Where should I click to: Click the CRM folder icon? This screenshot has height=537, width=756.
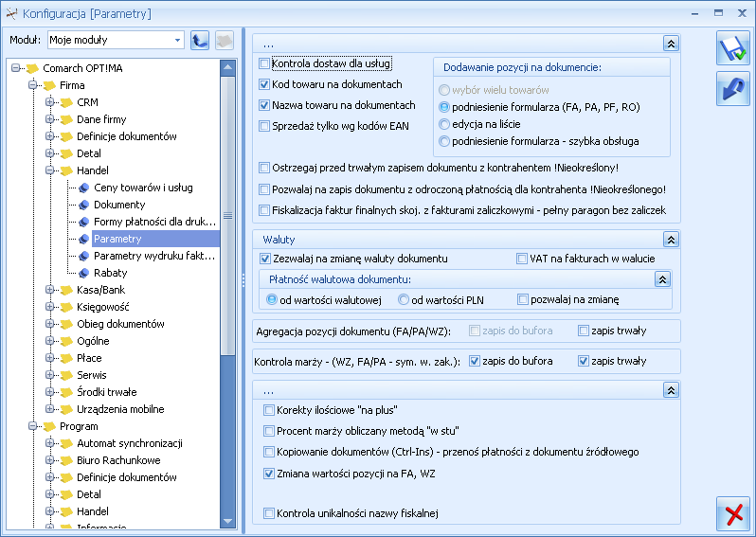tap(66, 102)
